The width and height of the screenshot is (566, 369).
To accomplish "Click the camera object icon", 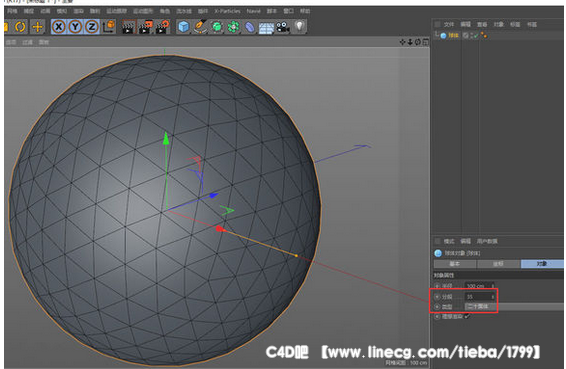I will (x=283, y=27).
